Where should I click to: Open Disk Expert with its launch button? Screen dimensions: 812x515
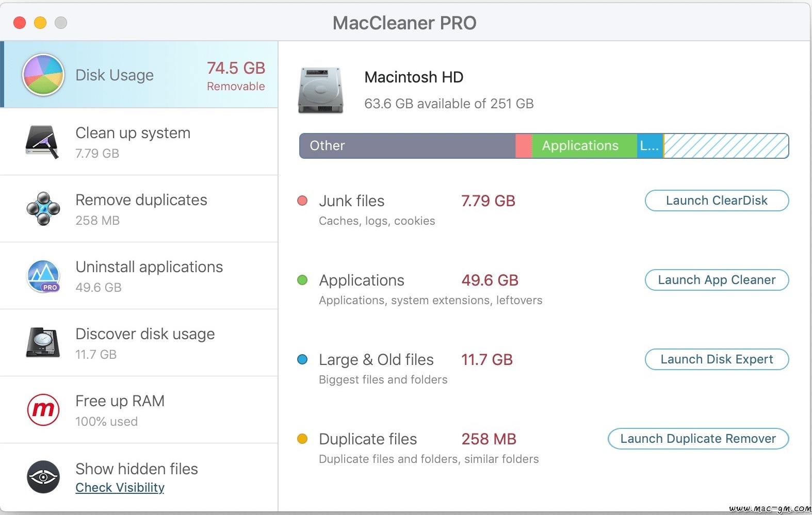pyautogui.click(x=717, y=359)
